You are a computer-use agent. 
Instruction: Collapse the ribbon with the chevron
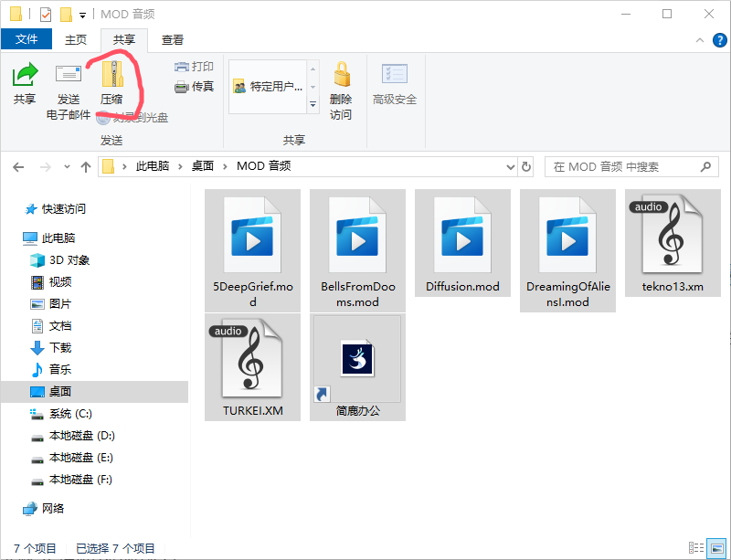(x=700, y=40)
